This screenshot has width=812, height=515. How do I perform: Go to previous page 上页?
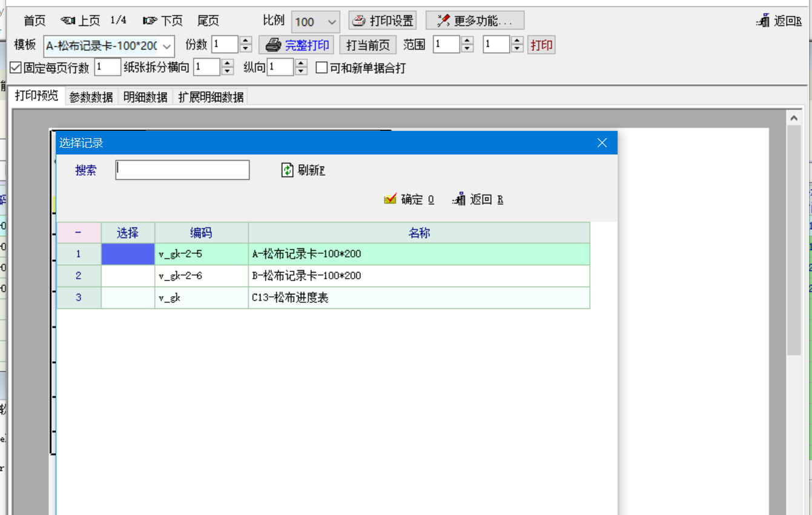[x=81, y=21]
